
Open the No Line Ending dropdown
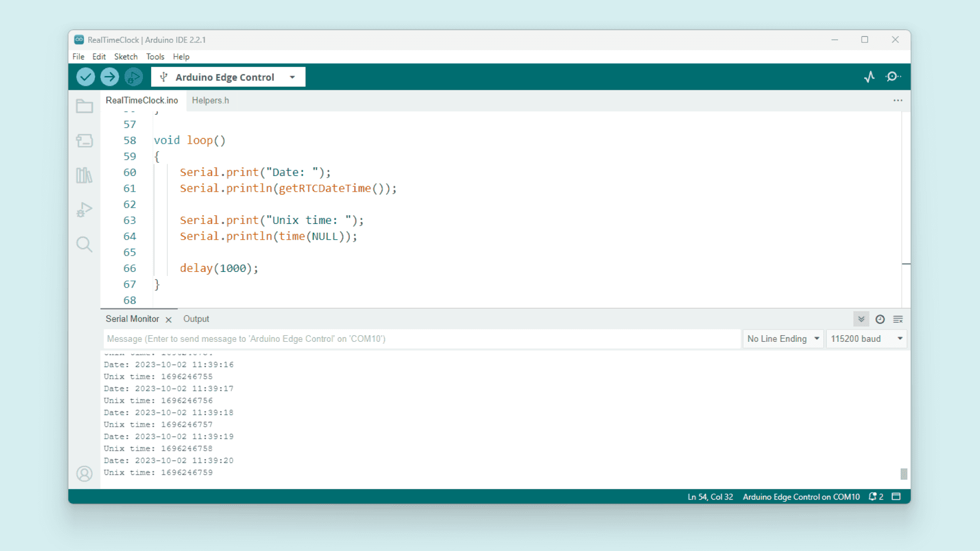click(782, 339)
